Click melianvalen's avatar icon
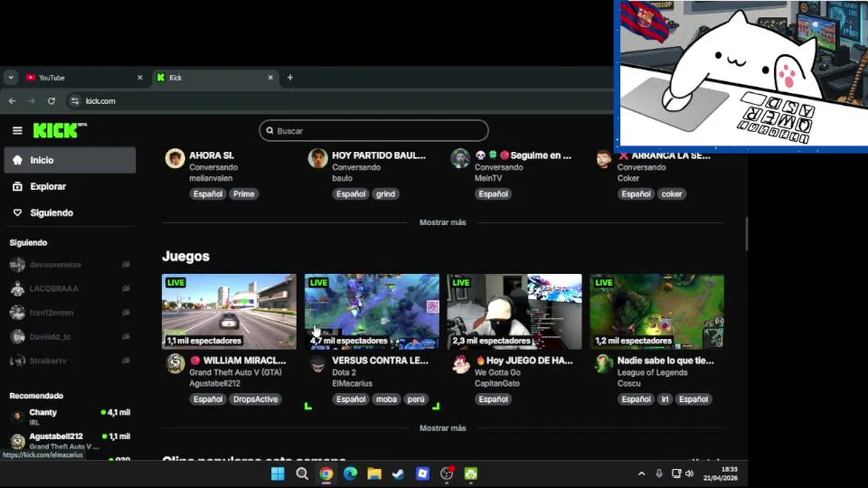 click(x=175, y=159)
